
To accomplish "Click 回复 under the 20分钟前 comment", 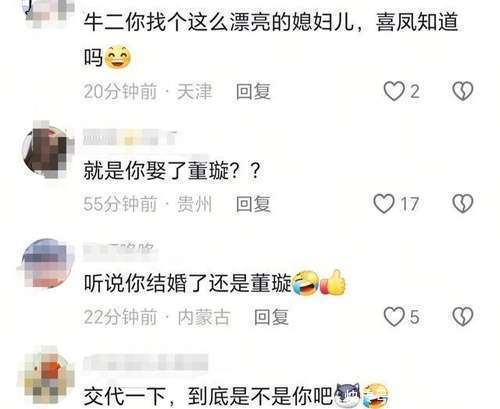I will coord(253,91).
